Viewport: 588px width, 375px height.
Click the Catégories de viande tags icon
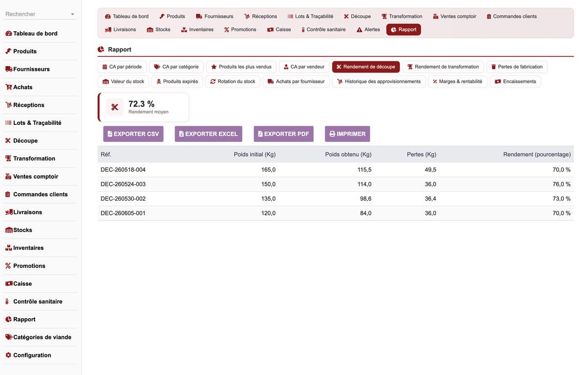(x=9, y=337)
